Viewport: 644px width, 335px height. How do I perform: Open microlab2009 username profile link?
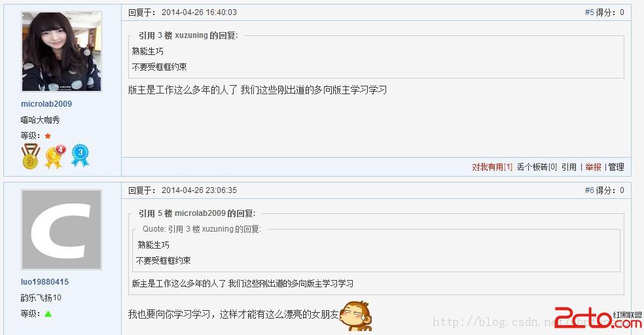(x=46, y=104)
